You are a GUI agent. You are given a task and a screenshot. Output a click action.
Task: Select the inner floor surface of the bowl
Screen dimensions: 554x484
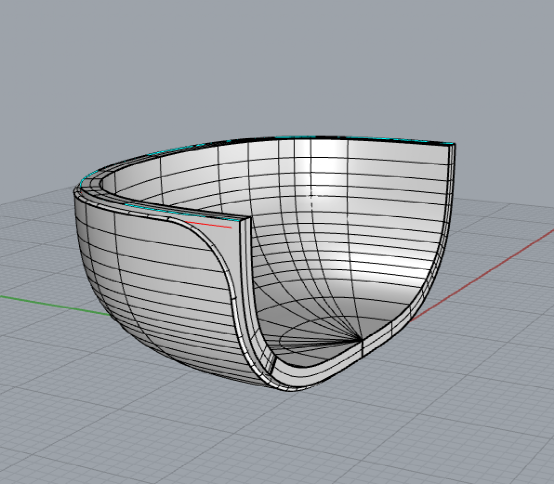coord(318,336)
